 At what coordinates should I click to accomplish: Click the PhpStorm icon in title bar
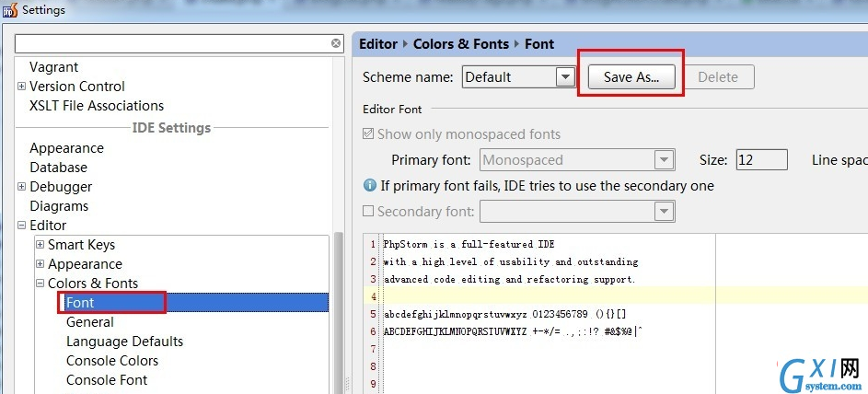click(x=10, y=10)
